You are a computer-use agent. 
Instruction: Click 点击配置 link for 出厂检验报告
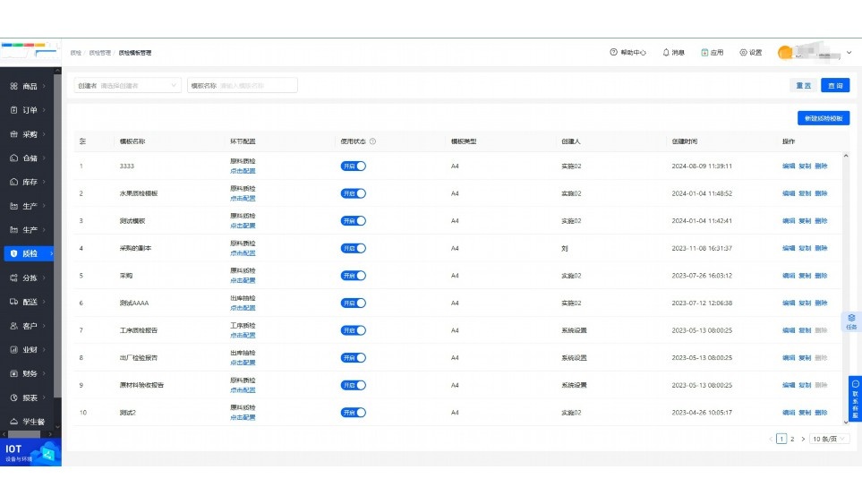(x=243, y=363)
